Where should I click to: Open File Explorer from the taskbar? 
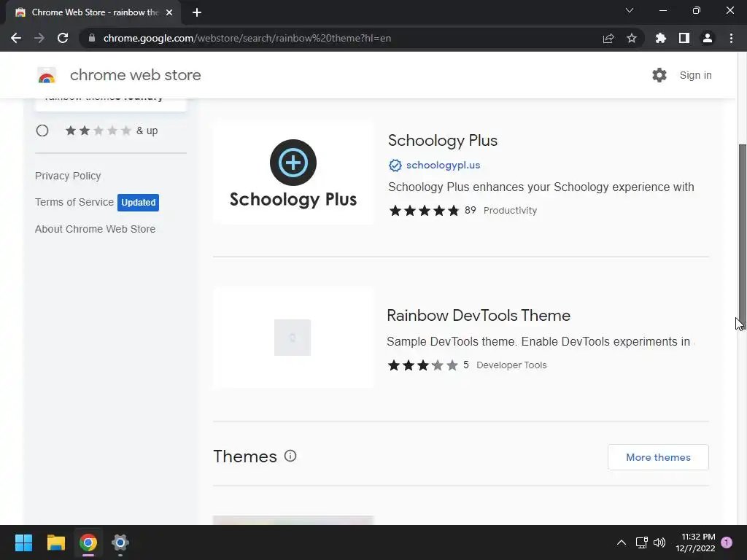(55, 542)
